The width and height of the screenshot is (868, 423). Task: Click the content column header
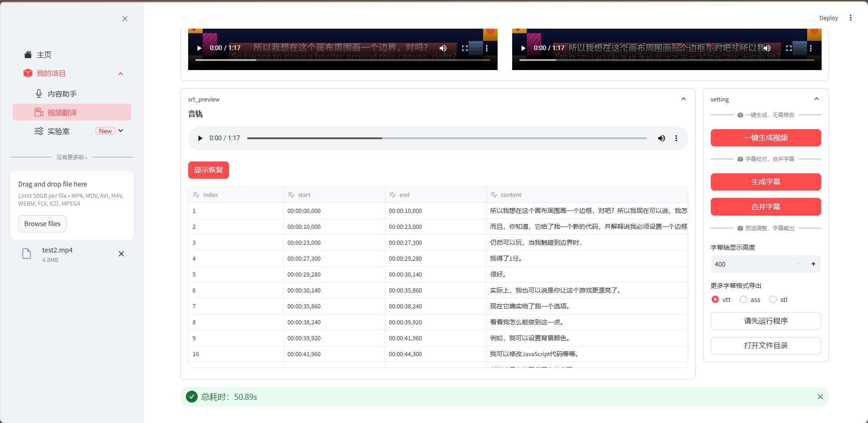pyautogui.click(x=587, y=195)
